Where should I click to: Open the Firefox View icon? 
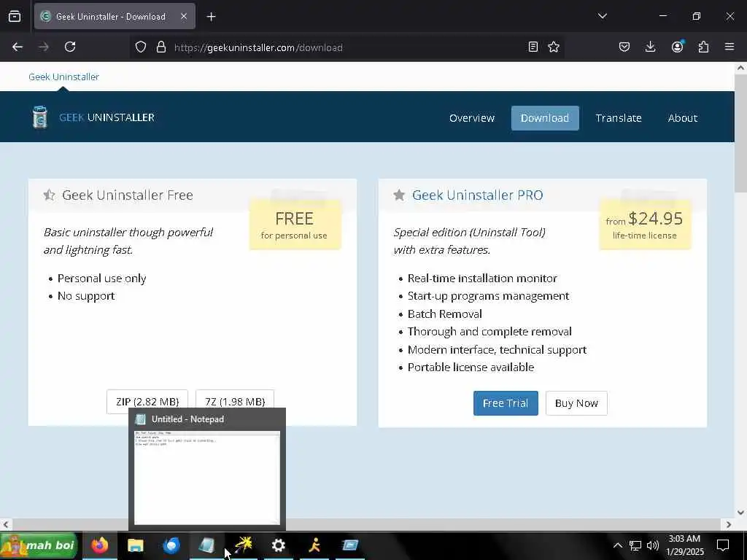click(x=15, y=16)
